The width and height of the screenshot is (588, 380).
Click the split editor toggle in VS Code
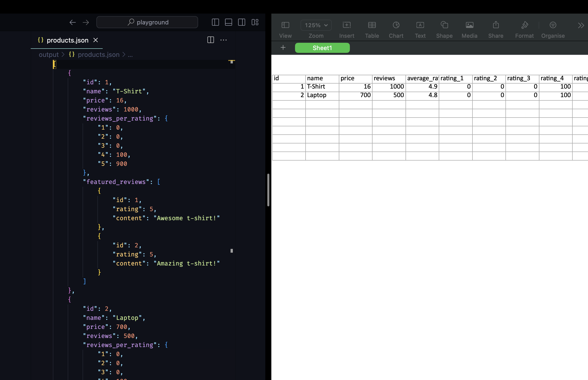click(x=210, y=40)
